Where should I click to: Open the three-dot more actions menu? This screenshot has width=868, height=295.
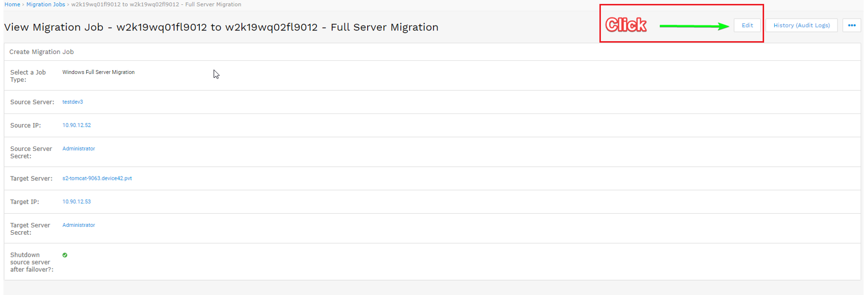(x=851, y=25)
